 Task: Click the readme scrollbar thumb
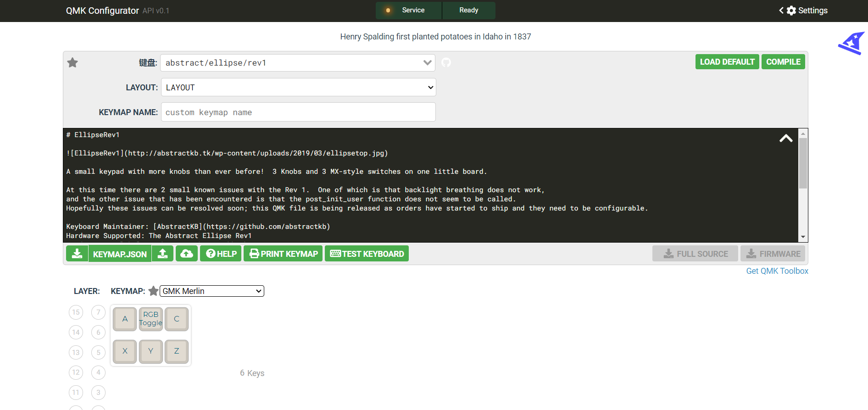point(803,163)
